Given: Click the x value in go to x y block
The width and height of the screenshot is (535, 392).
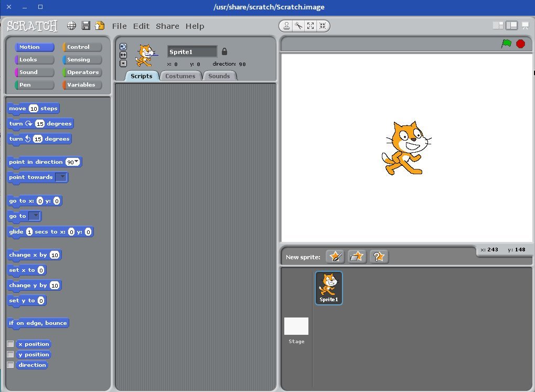Looking at the screenshot, I should tap(40, 201).
